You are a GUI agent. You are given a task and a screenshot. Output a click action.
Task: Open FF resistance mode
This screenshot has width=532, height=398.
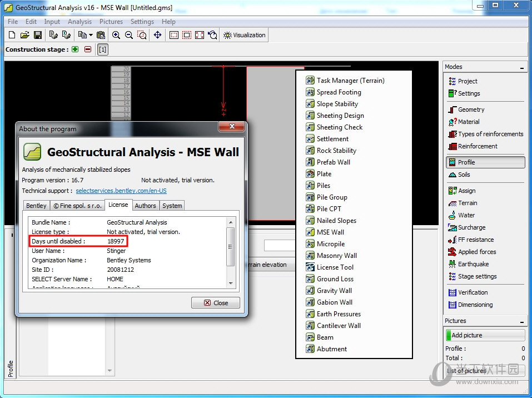pos(471,240)
